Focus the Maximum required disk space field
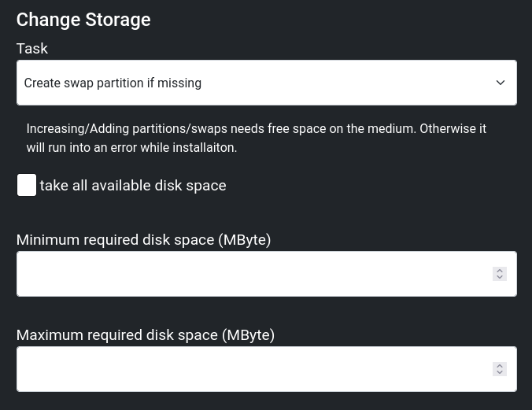Screen dimensions: 532x410 pyautogui.click(x=252, y=369)
